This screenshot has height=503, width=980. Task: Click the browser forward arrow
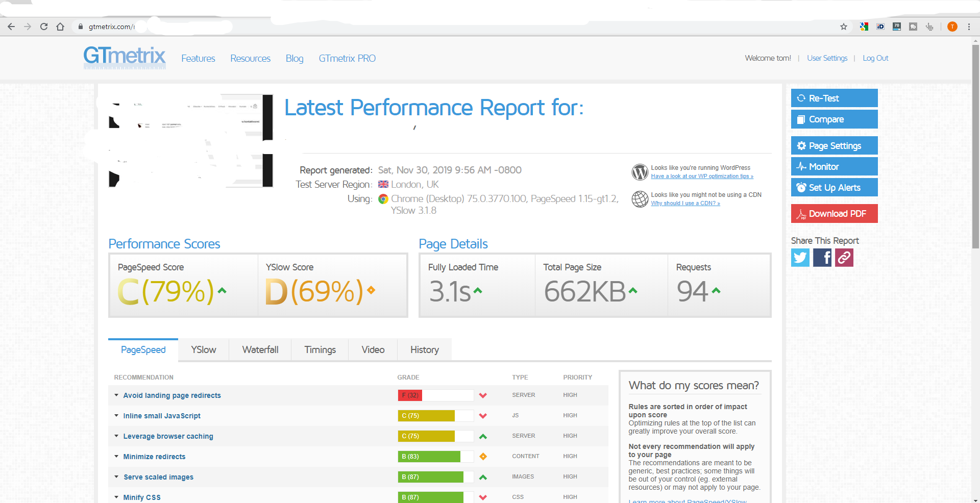coord(28,27)
